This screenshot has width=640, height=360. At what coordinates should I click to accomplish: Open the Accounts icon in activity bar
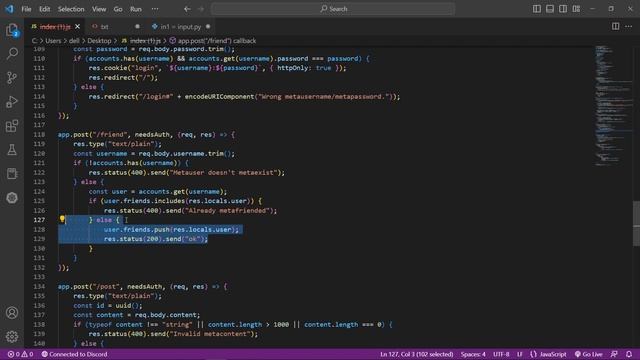pyautogui.click(x=12, y=313)
